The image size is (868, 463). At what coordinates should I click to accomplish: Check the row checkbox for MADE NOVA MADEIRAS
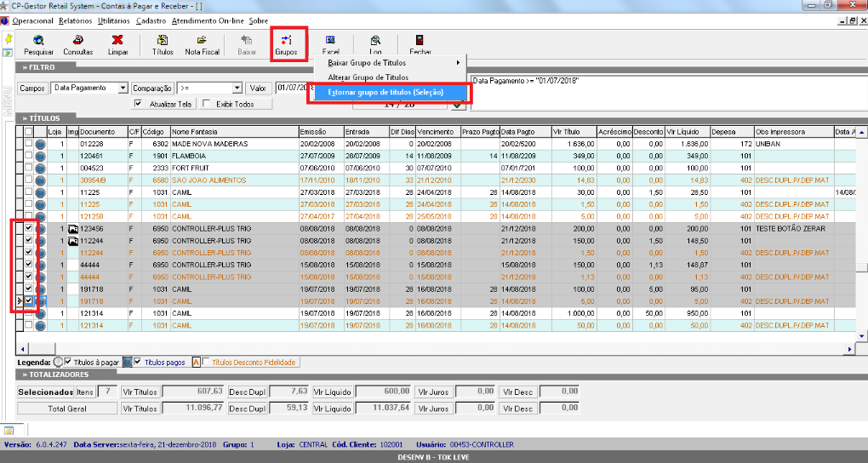tap(28, 144)
